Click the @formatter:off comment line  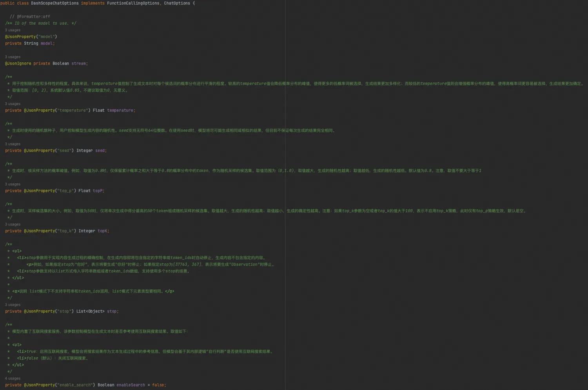click(x=30, y=16)
